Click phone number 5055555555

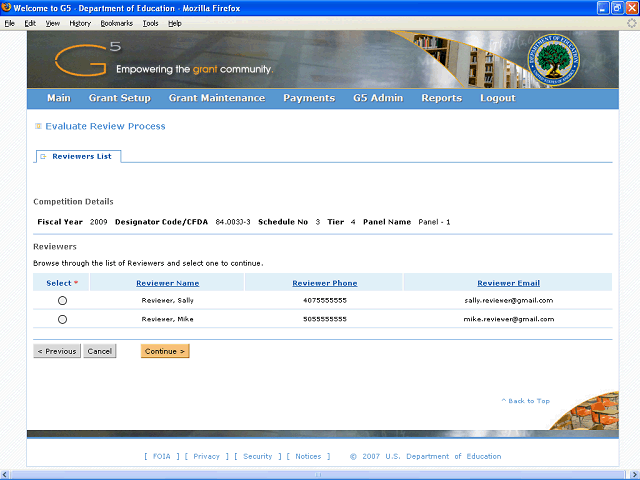324,319
